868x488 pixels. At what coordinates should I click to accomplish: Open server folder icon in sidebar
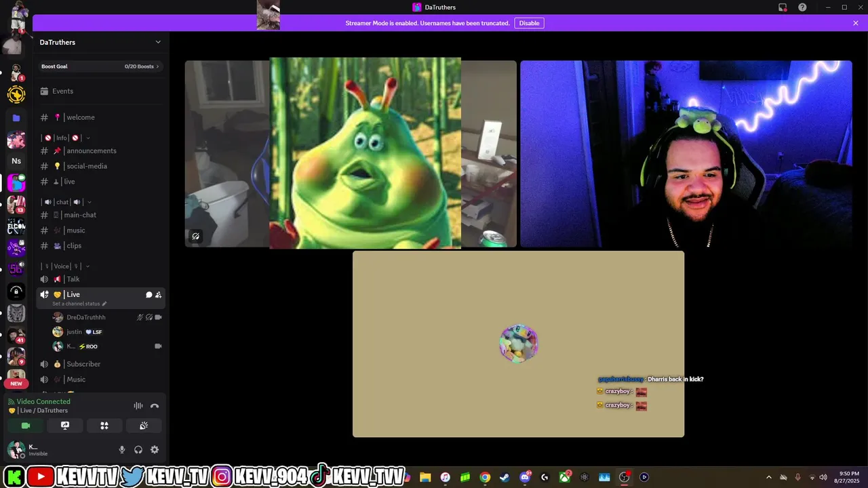[16, 118]
